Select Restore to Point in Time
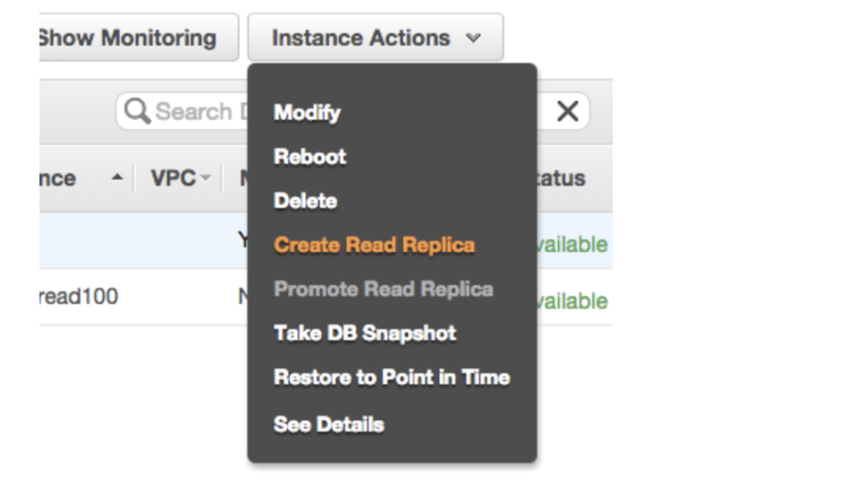This screenshot has height=504, width=846. click(392, 378)
